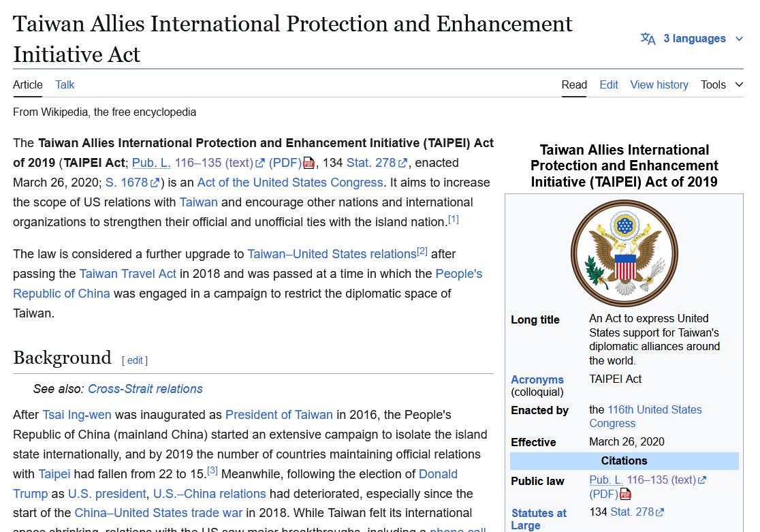This screenshot has height=532, width=760.
Task: Visit the 116th United States Congress link
Action: coord(655,410)
